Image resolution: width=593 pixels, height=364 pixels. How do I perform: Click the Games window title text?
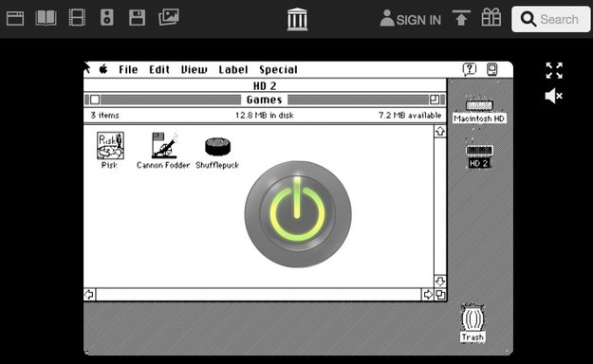tap(265, 100)
